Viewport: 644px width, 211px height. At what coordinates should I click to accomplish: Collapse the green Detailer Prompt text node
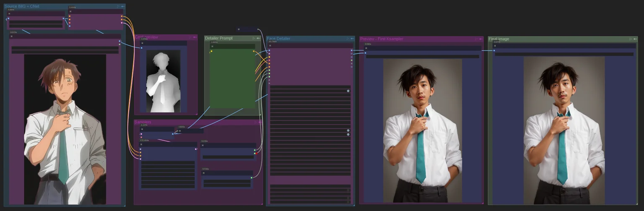213,46
